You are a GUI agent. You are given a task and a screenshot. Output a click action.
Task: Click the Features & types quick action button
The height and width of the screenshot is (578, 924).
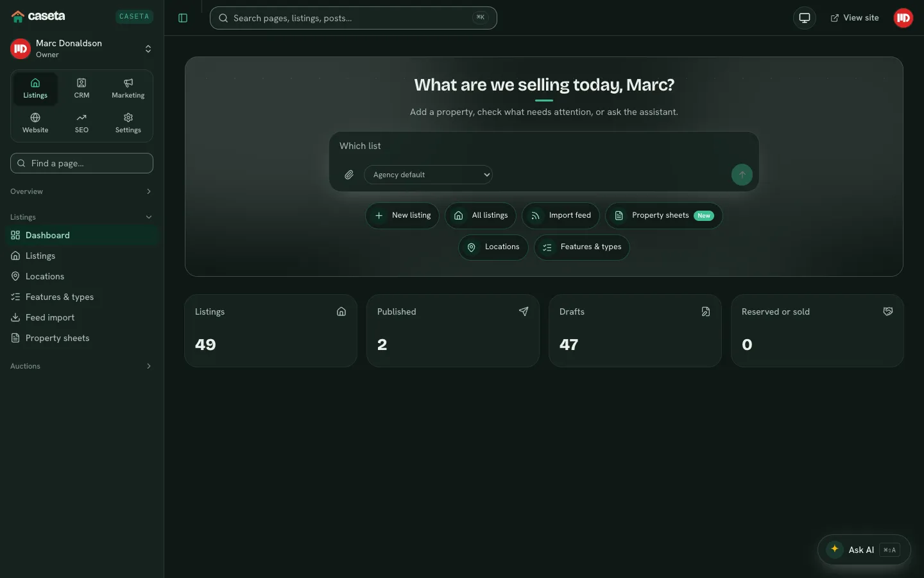click(582, 247)
